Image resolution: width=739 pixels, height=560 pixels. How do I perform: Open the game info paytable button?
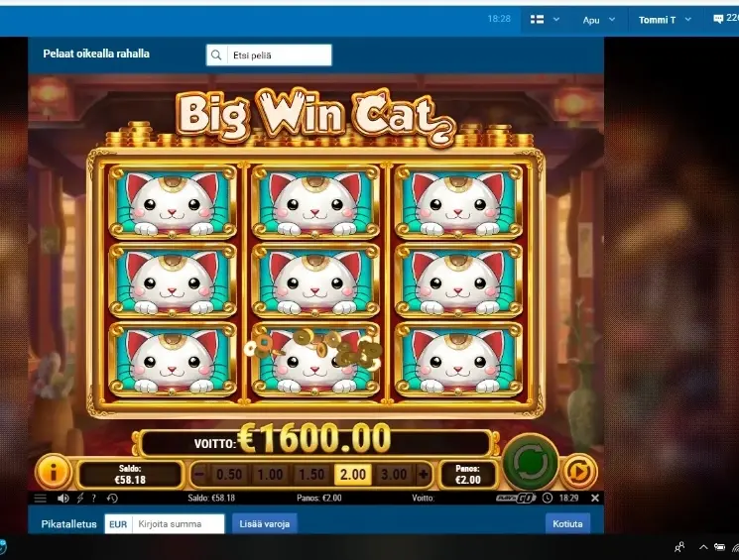point(53,472)
